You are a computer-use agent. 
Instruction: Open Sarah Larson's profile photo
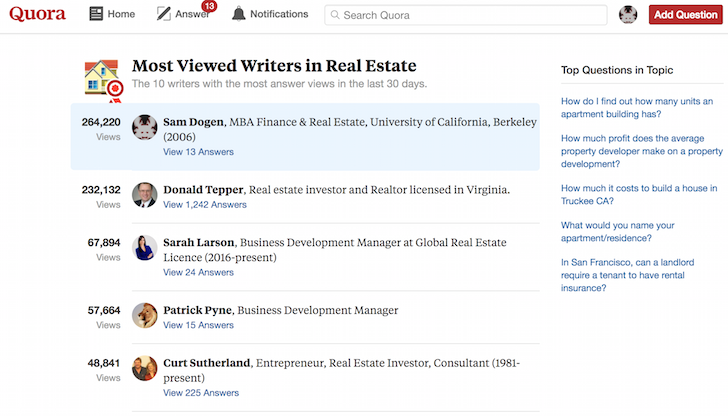144,248
